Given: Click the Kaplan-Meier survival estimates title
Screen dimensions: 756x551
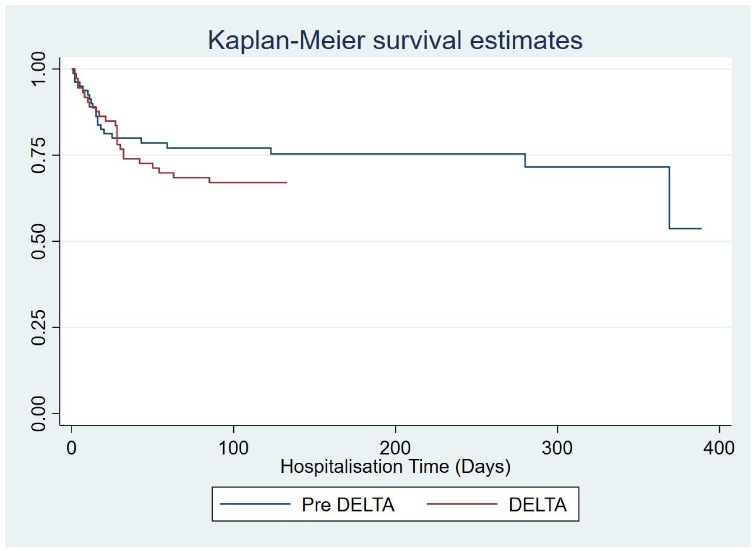Looking at the screenshot, I should 395,41.
